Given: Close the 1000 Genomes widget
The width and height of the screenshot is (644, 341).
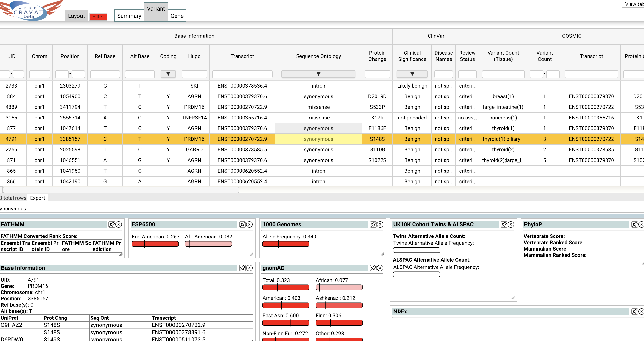Looking at the screenshot, I should (380, 224).
